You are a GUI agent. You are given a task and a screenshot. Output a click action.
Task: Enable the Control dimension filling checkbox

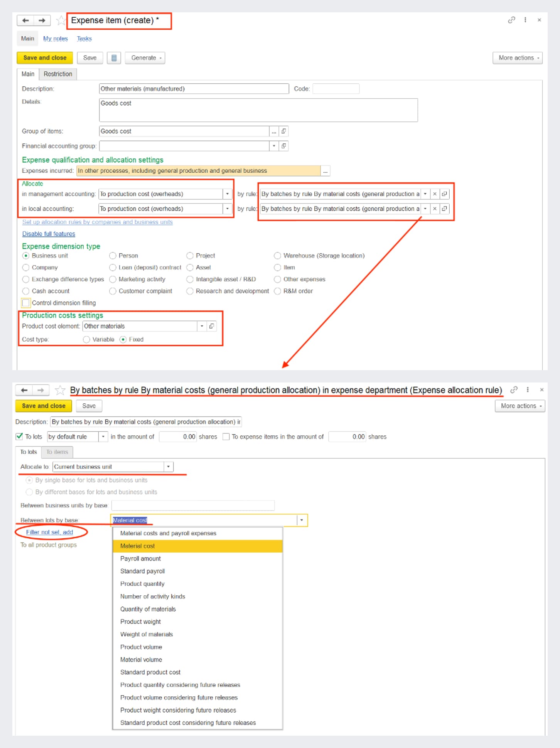26,303
